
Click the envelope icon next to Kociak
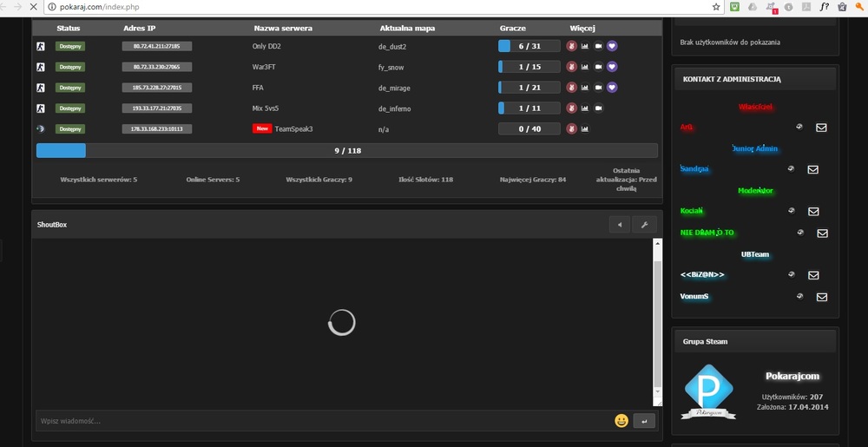coord(813,211)
